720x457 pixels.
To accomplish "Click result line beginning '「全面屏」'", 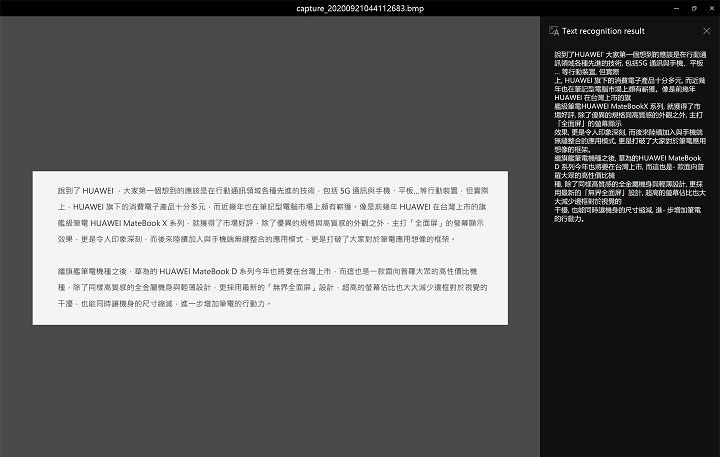I will [588, 124].
